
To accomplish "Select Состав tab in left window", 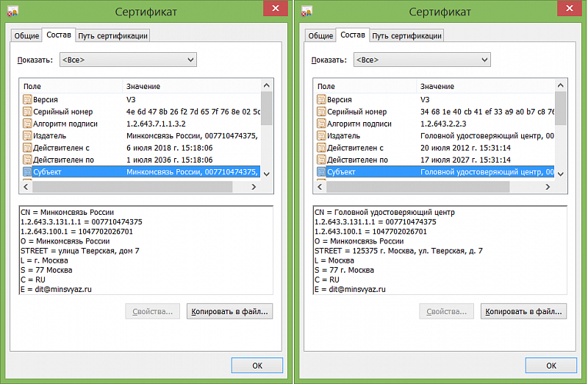I will [x=59, y=35].
